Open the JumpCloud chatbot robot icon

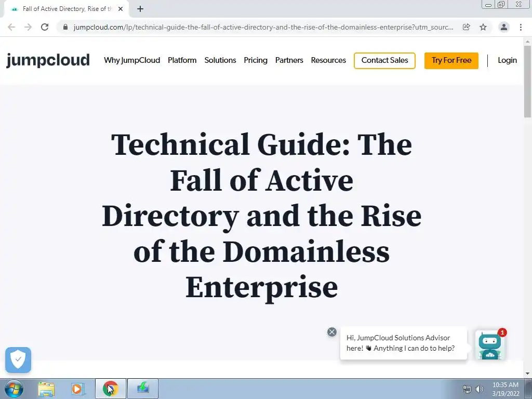coord(490,345)
